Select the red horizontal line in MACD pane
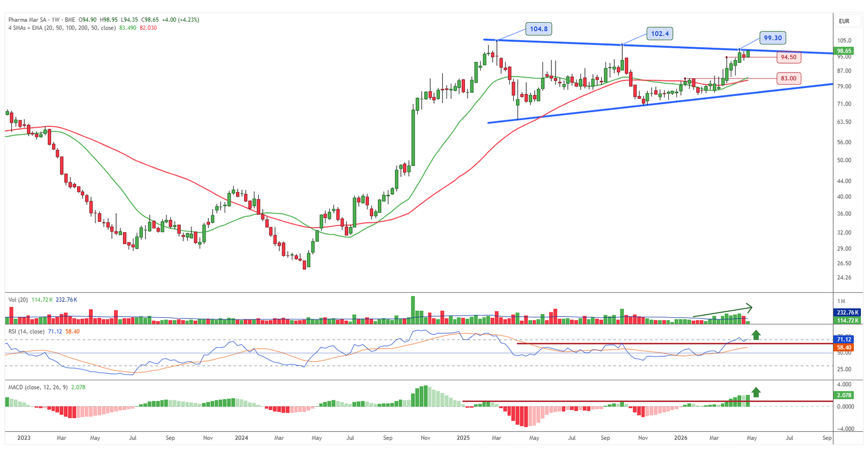Image resolution: width=868 pixels, height=454 pixels. coord(597,401)
